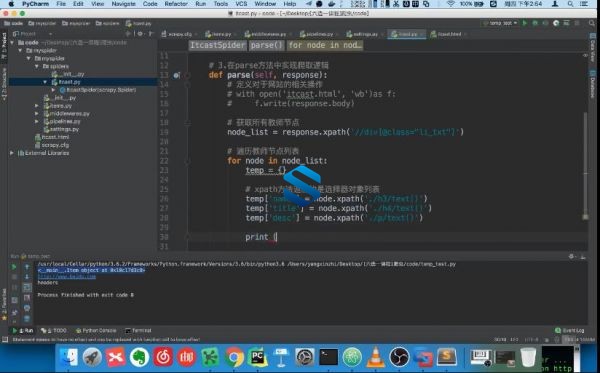Open OBS from the Dock

coord(399,358)
